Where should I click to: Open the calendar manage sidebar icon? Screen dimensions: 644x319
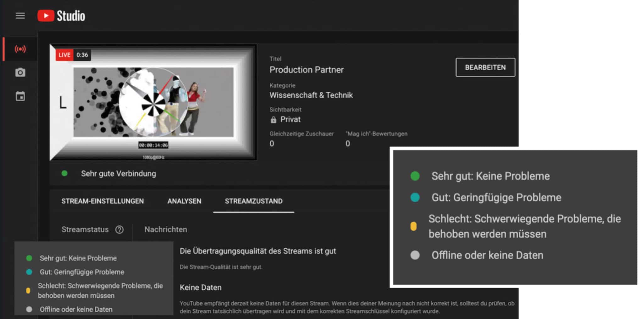[x=20, y=96]
